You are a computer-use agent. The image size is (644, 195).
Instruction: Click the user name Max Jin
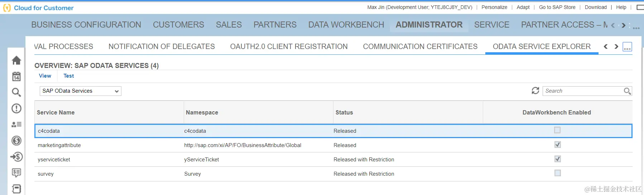click(420, 7)
